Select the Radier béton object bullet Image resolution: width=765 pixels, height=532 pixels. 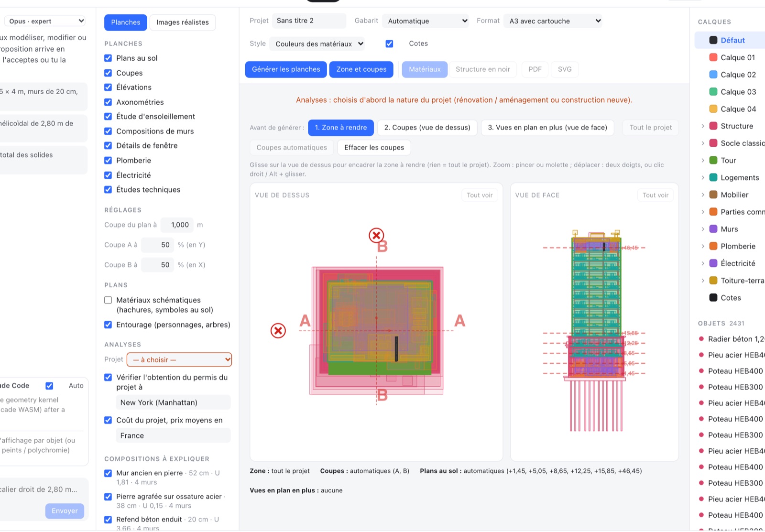click(x=701, y=339)
